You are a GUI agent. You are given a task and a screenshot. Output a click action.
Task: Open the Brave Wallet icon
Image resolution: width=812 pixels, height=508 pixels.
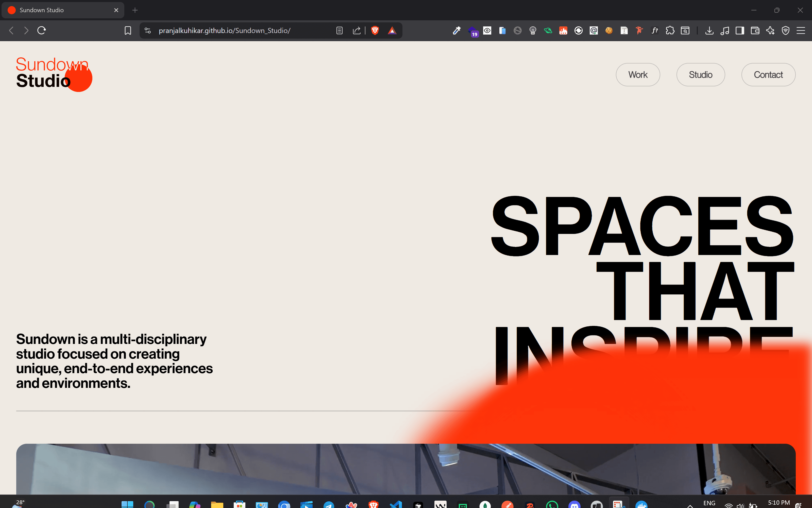coord(755,30)
